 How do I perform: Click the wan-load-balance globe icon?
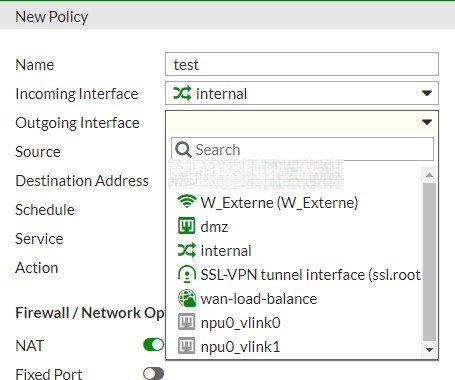click(187, 298)
